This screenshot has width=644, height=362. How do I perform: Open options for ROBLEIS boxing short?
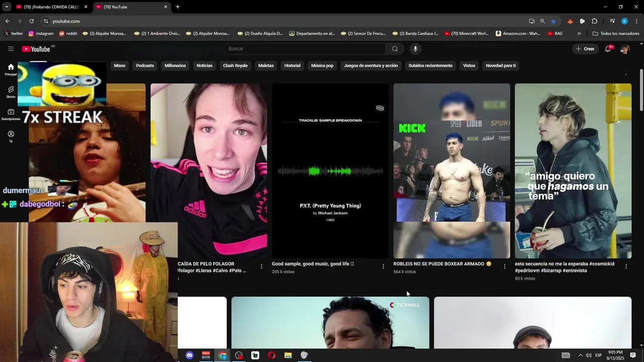505,266
